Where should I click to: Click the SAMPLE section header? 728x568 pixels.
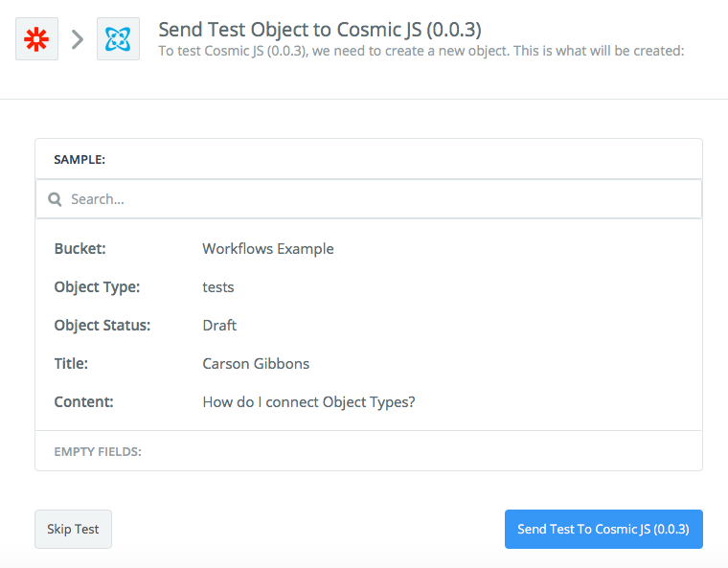[x=80, y=160]
